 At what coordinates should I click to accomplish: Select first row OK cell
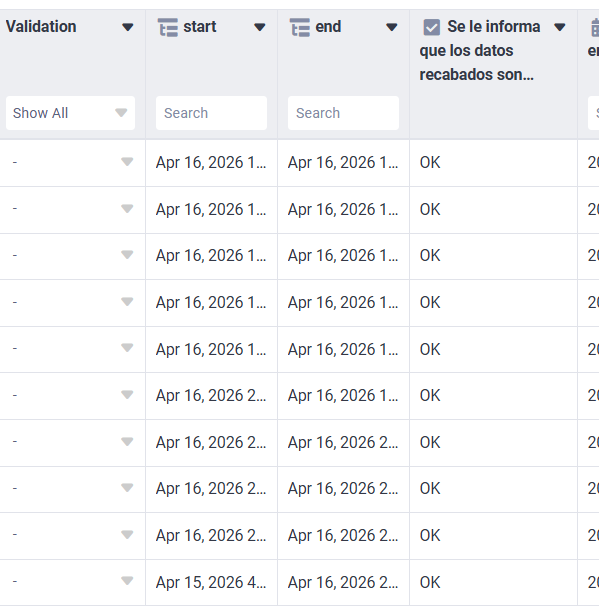tap(493, 163)
